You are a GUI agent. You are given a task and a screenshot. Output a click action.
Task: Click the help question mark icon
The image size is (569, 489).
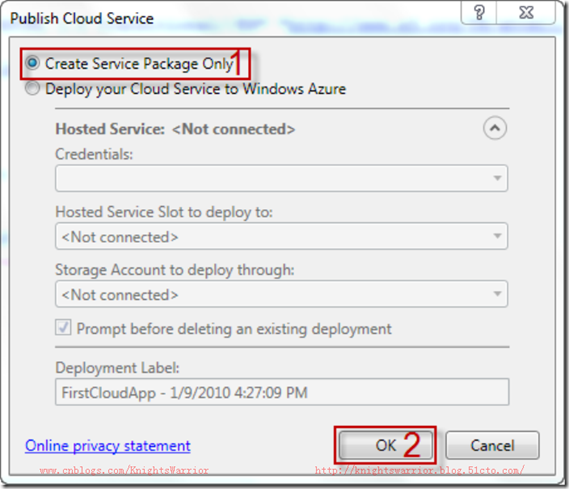479,13
